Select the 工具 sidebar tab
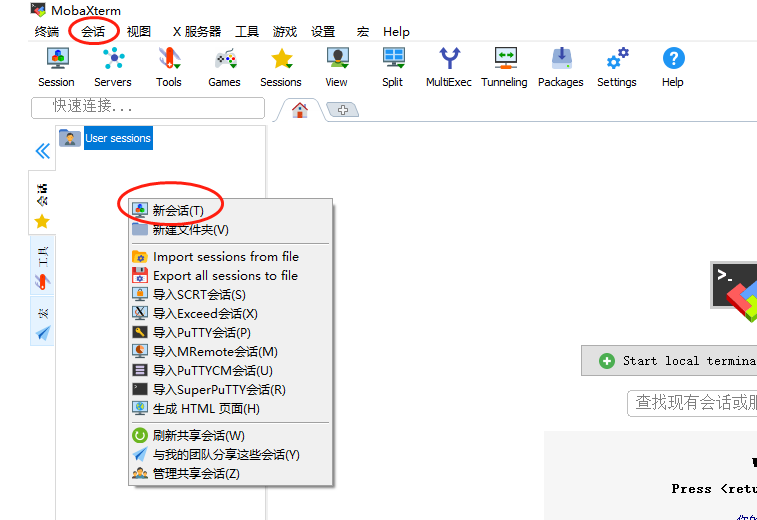This screenshot has width=757, height=520. click(42, 266)
